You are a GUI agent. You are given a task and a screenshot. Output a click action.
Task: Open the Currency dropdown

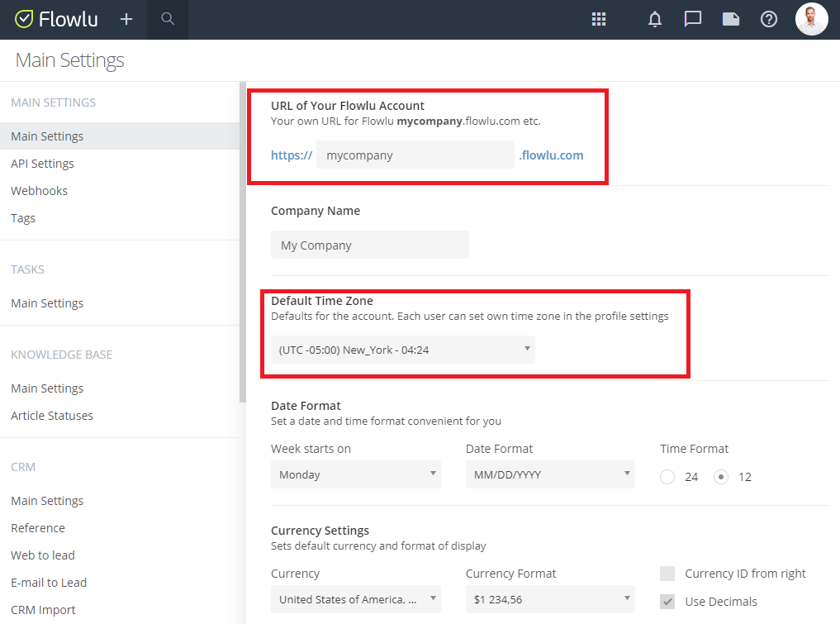(356, 599)
